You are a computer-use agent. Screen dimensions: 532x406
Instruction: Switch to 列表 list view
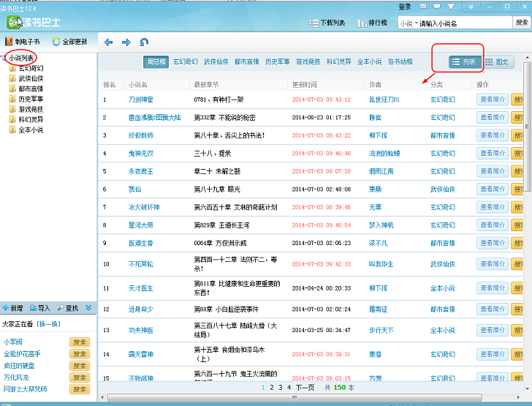[x=465, y=62]
